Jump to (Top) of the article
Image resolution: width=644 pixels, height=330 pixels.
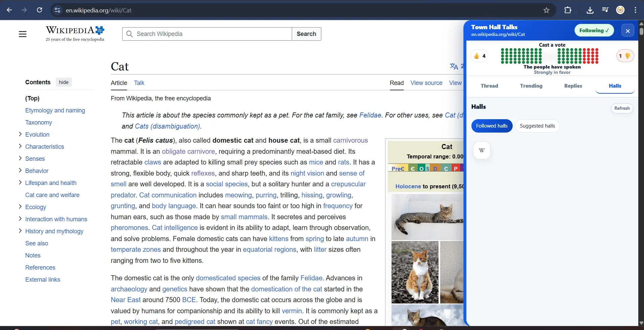point(32,98)
